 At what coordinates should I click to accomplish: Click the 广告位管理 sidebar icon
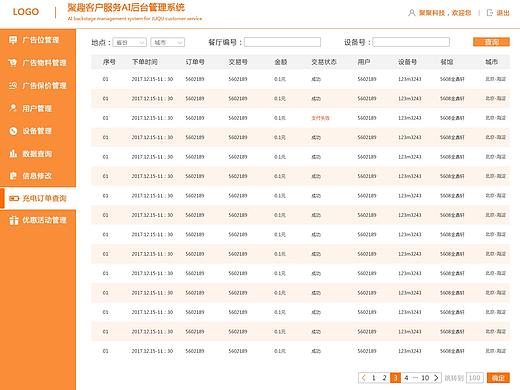13,40
